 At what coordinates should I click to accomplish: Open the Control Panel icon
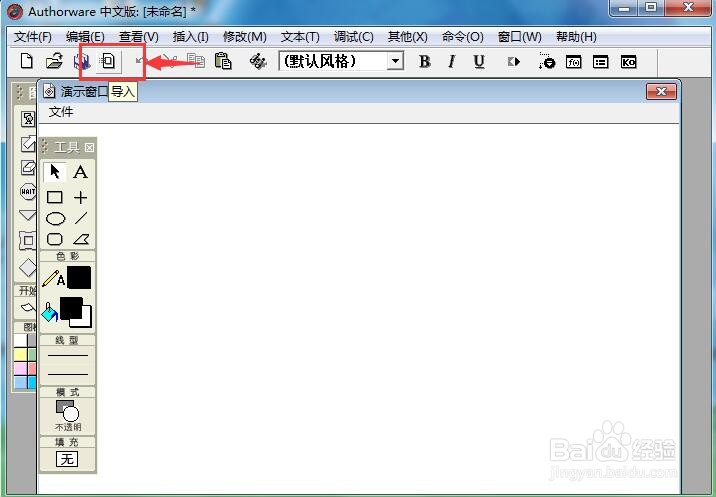[x=546, y=61]
